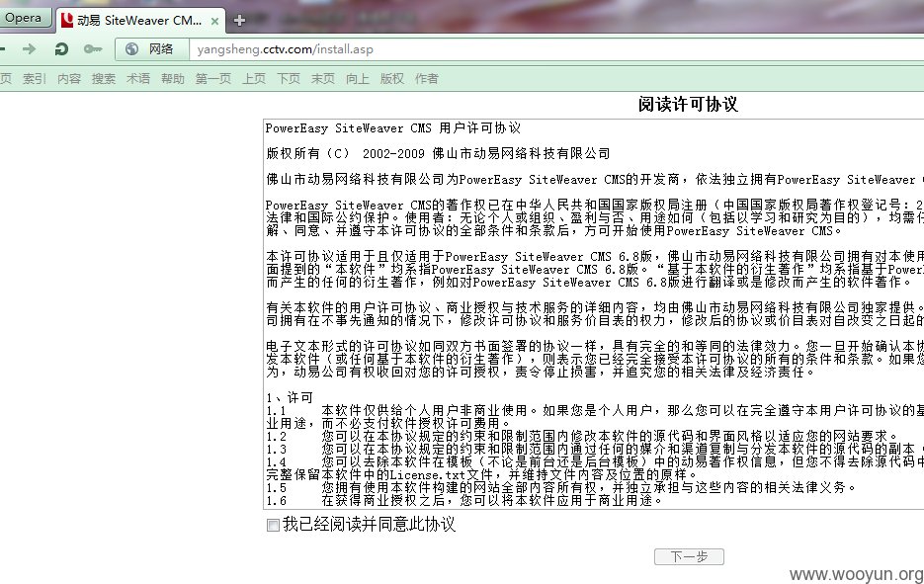Check 我已经阅读并同意此协议 checkbox
The height and width of the screenshot is (584, 924).
(x=273, y=525)
